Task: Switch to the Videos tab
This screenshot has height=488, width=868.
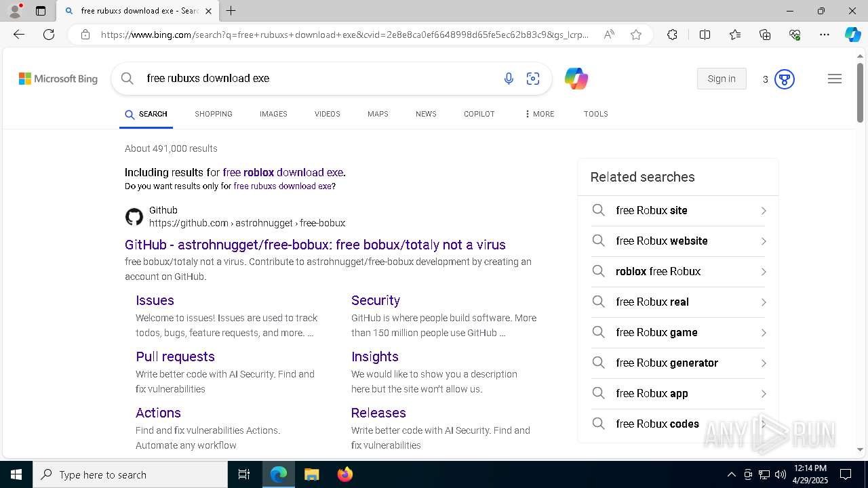Action: tap(328, 114)
